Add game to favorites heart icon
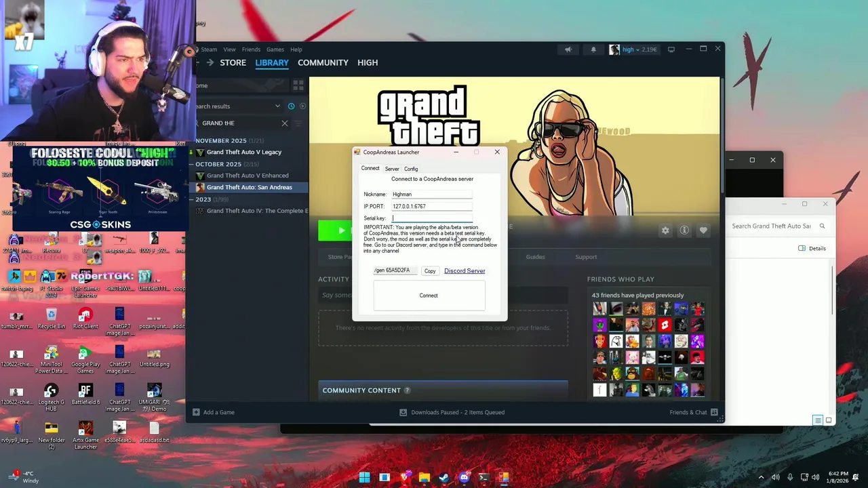This screenshot has width=868, height=488. click(703, 230)
